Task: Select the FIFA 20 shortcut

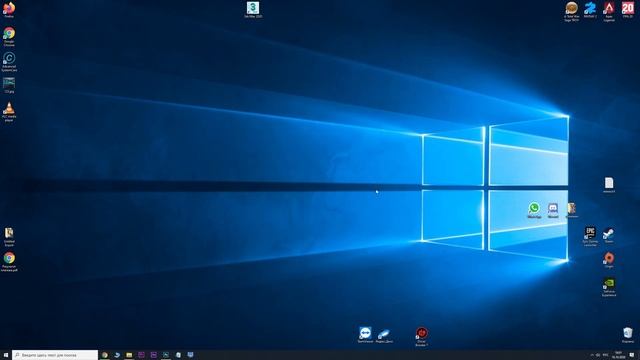Action: (x=628, y=10)
